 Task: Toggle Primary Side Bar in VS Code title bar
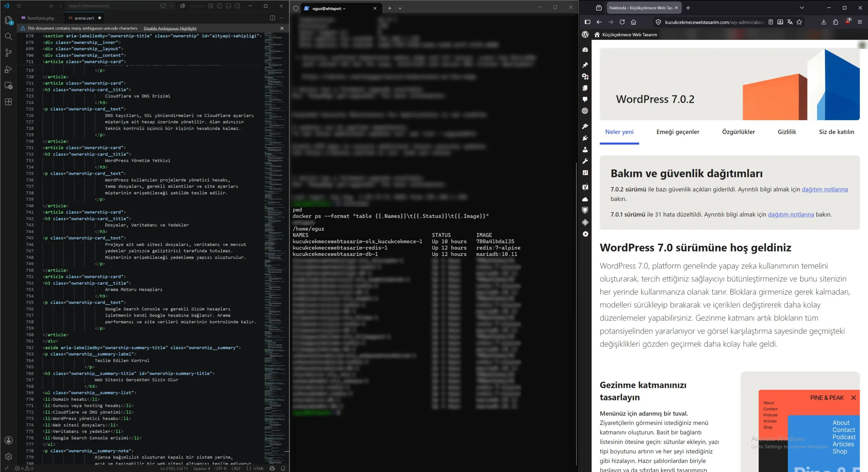219,6
